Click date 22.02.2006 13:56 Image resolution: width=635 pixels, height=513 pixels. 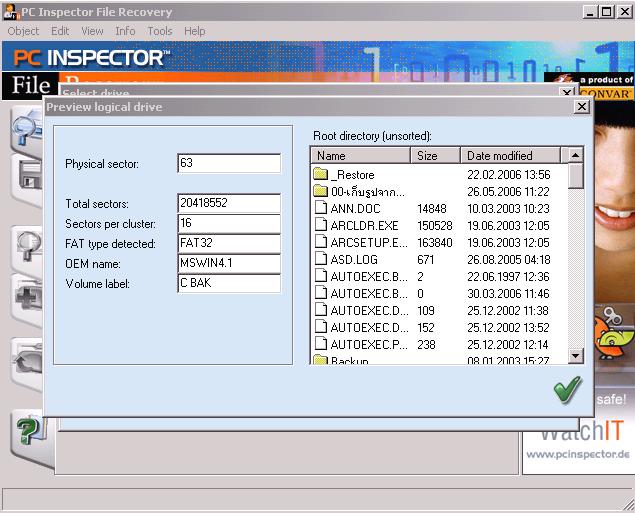pos(509,175)
